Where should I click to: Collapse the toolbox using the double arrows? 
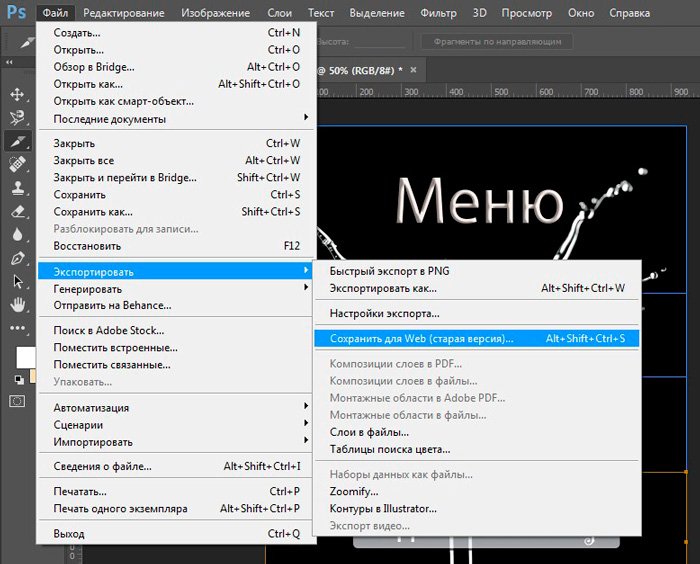[9, 63]
